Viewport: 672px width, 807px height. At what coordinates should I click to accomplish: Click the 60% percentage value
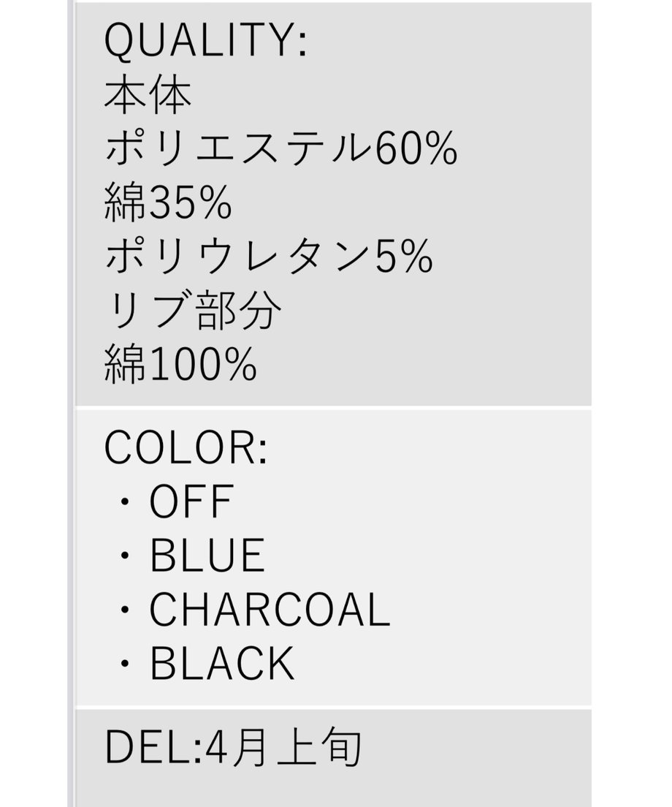[x=416, y=148]
